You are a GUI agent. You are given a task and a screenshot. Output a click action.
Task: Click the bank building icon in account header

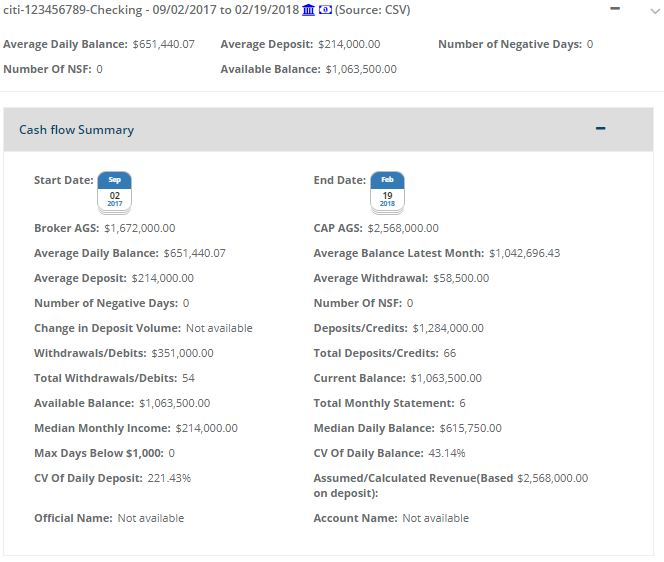pyautogui.click(x=308, y=10)
